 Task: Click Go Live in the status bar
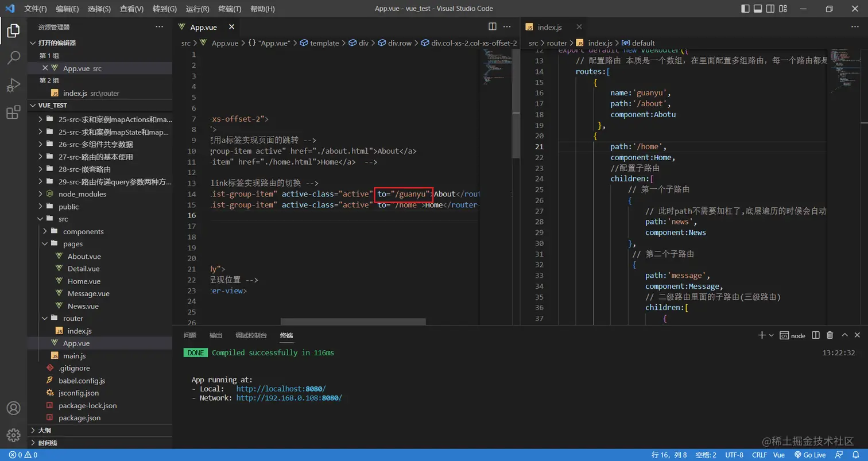[810, 455]
